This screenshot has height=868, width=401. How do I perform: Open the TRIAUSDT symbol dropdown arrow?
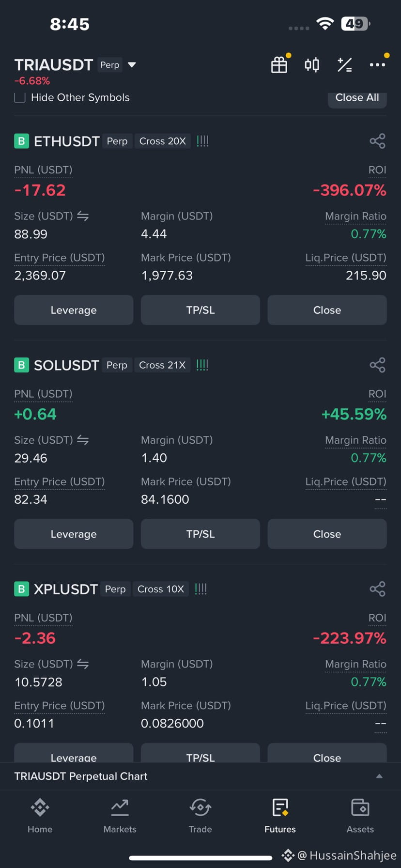(x=132, y=65)
